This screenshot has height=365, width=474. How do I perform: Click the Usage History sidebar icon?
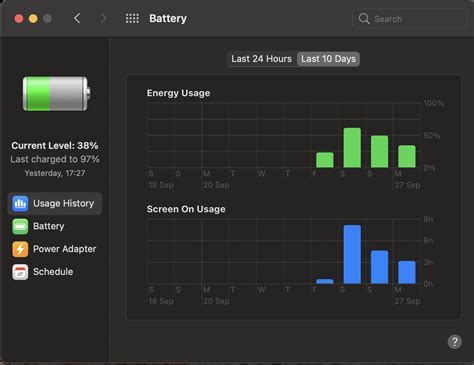tap(20, 203)
